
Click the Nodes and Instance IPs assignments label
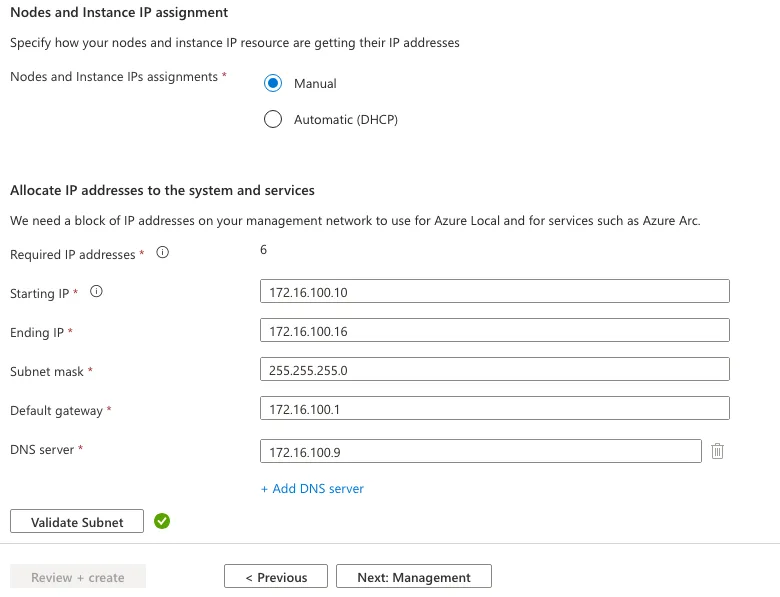pos(113,77)
